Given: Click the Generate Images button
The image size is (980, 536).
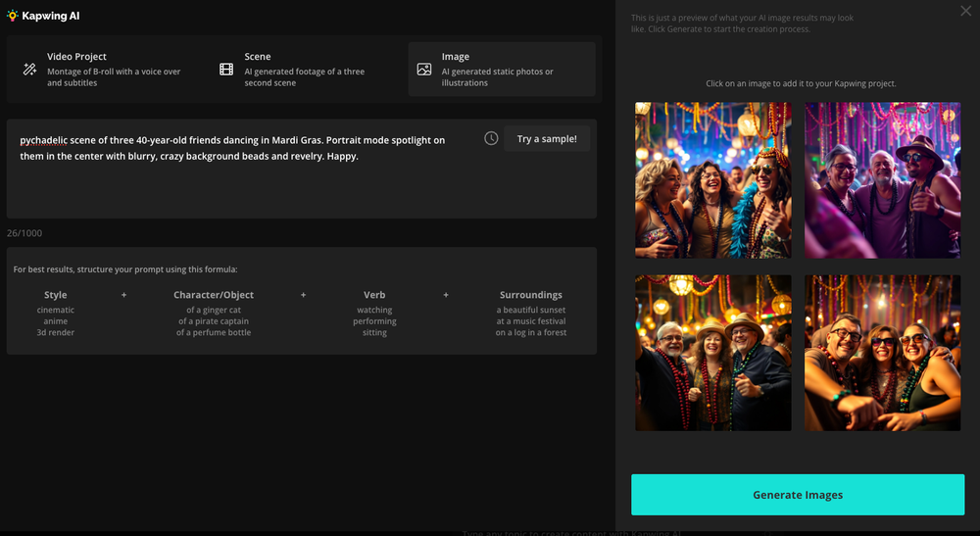Looking at the screenshot, I should pos(797,495).
